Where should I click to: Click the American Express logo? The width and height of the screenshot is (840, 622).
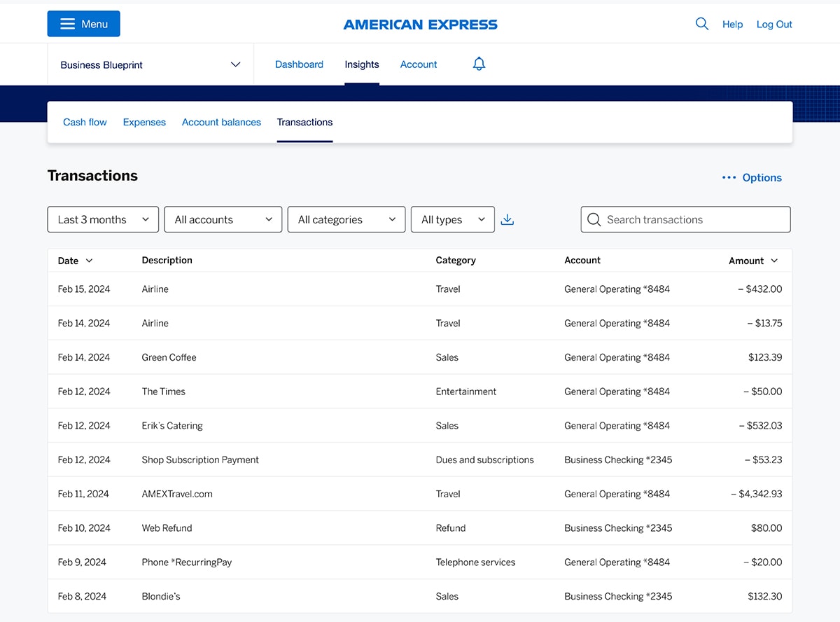420,24
